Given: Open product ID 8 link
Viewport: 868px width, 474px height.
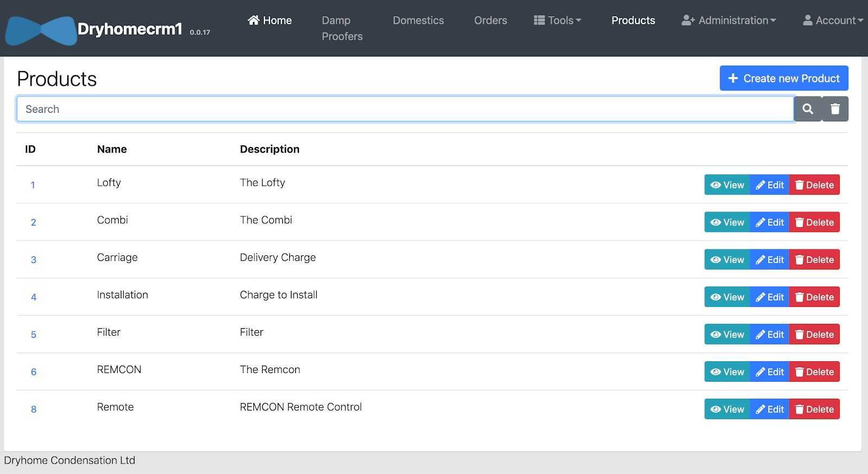Looking at the screenshot, I should pos(34,409).
